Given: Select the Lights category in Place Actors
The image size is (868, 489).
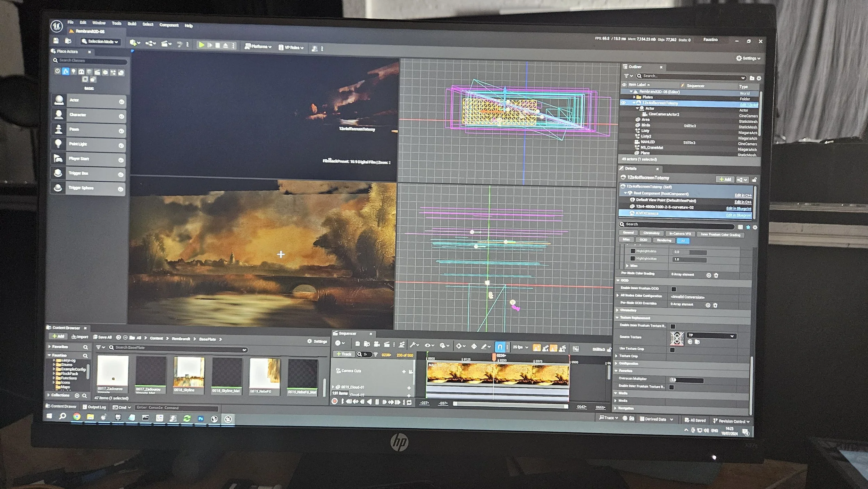Looking at the screenshot, I should point(74,71).
